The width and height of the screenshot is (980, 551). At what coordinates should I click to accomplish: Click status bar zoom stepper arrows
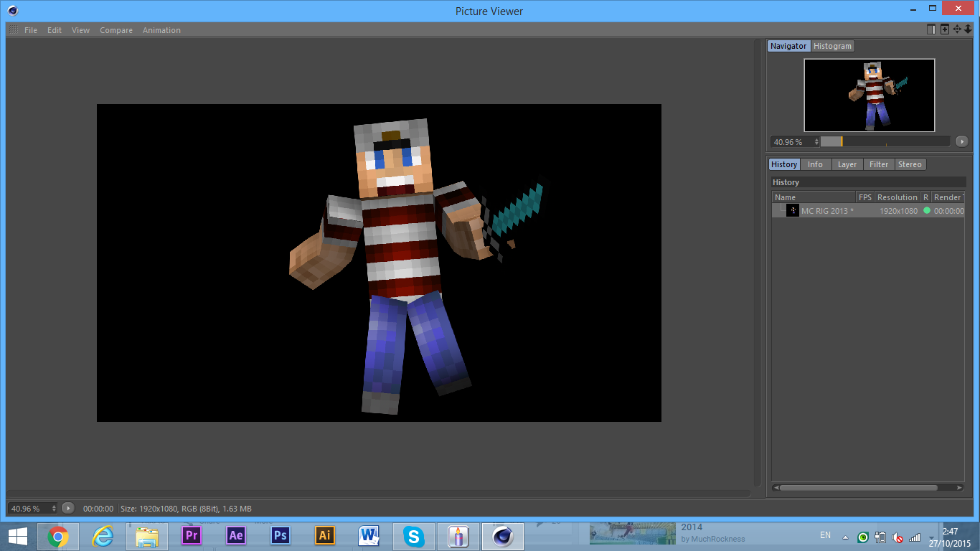click(55, 508)
